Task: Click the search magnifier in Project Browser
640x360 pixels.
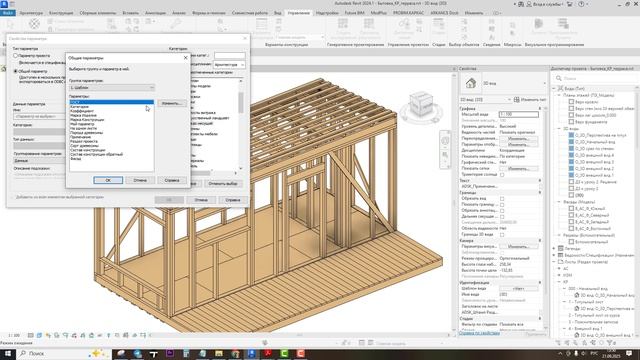Action: 558,78
